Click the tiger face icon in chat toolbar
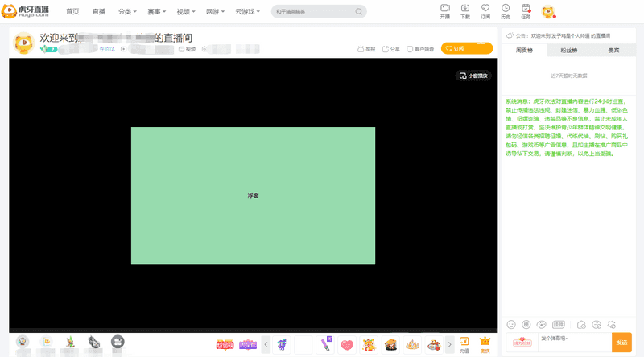This screenshot has height=357, width=644. coord(541,325)
